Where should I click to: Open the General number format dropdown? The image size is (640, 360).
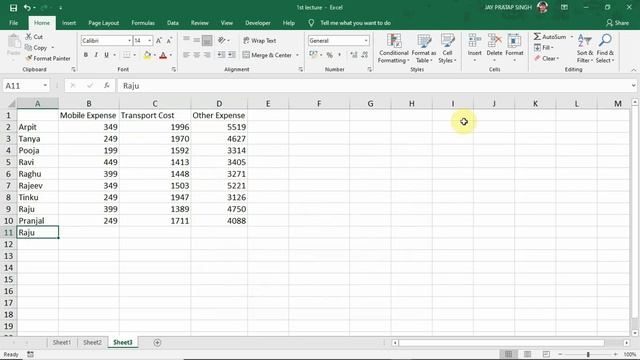[x=366, y=40]
